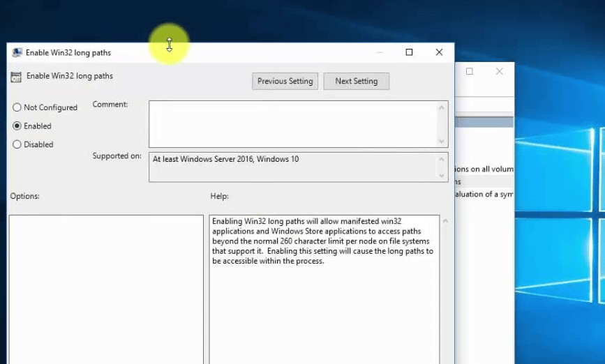Select the Enabled radio button
Viewport: 605px width, 364px height.
tap(17, 126)
